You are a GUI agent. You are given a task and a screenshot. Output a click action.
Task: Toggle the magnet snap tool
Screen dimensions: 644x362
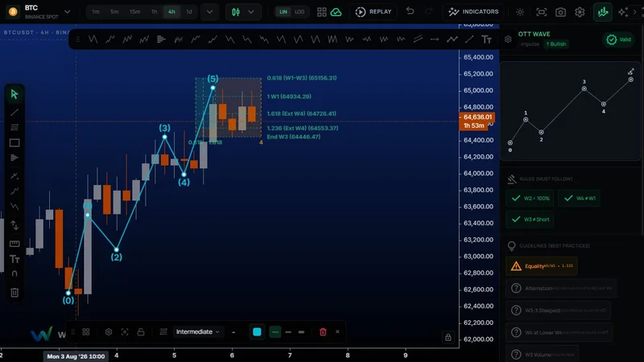pyautogui.click(x=14, y=274)
